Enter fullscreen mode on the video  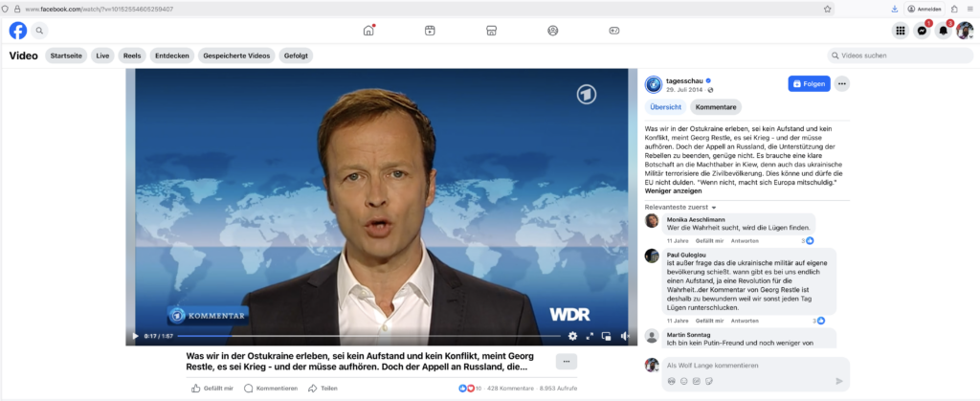pos(590,336)
